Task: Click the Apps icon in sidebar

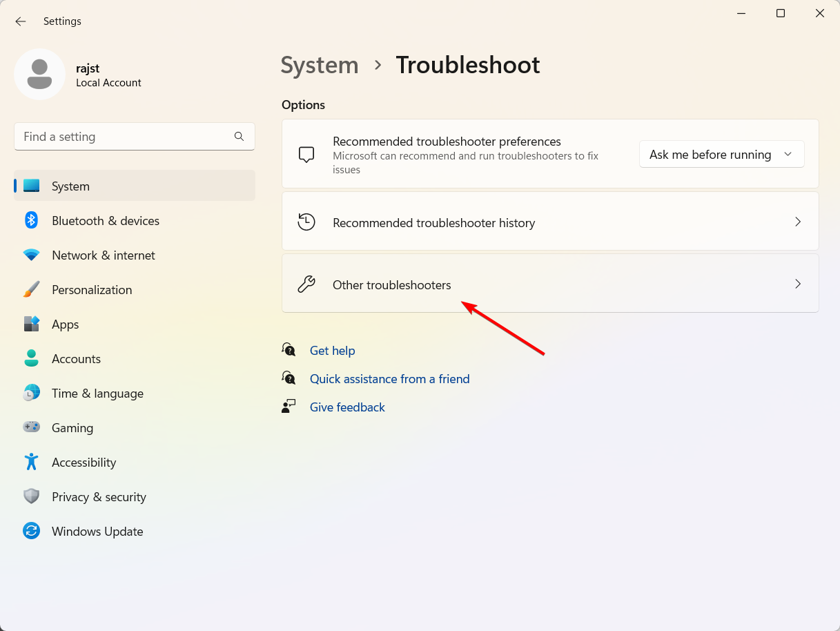Action: click(x=31, y=324)
